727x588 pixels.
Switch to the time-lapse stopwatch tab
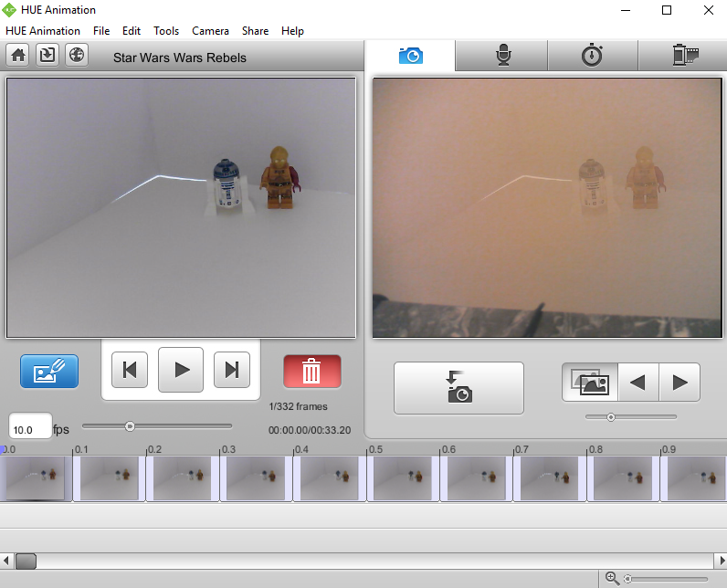tap(592, 56)
